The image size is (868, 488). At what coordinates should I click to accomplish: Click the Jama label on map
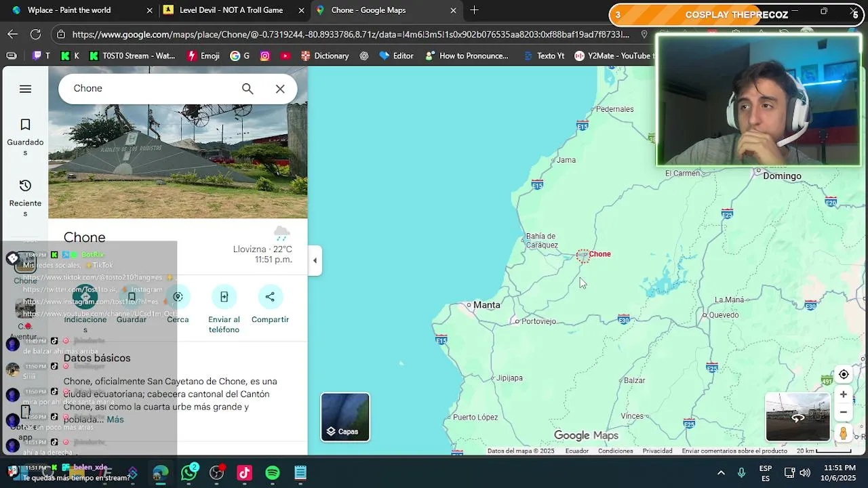click(x=566, y=160)
